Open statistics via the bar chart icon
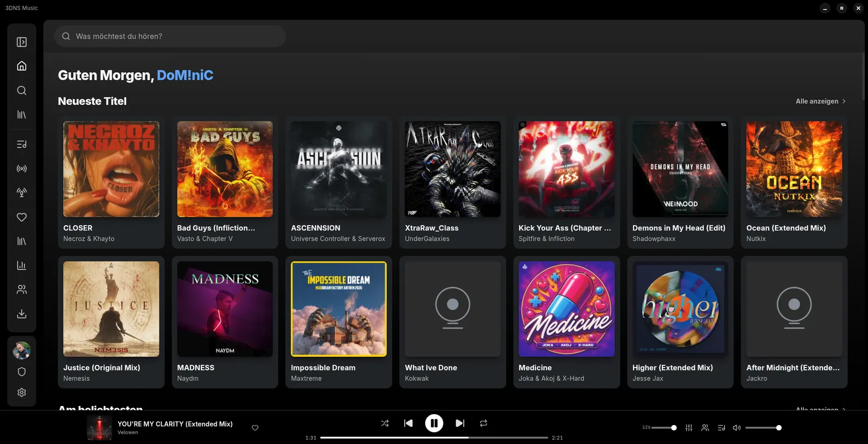 pos(22,265)
